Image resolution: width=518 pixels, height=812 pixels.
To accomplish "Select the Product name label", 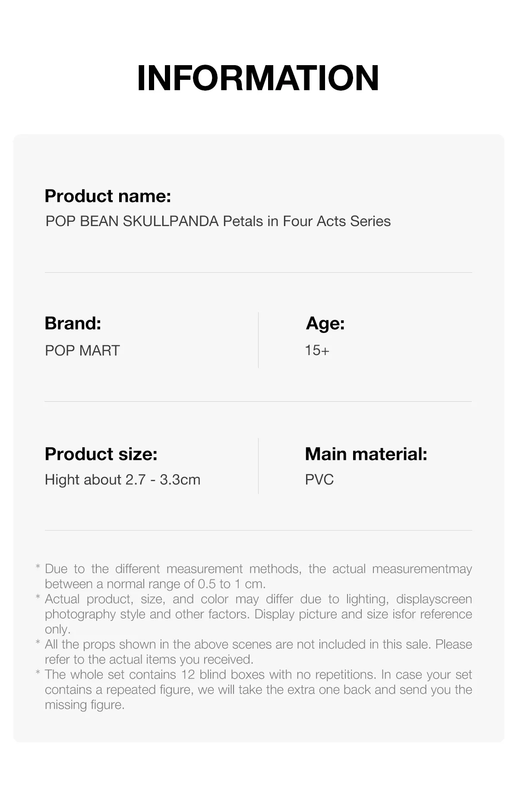I will pos(108,196).
